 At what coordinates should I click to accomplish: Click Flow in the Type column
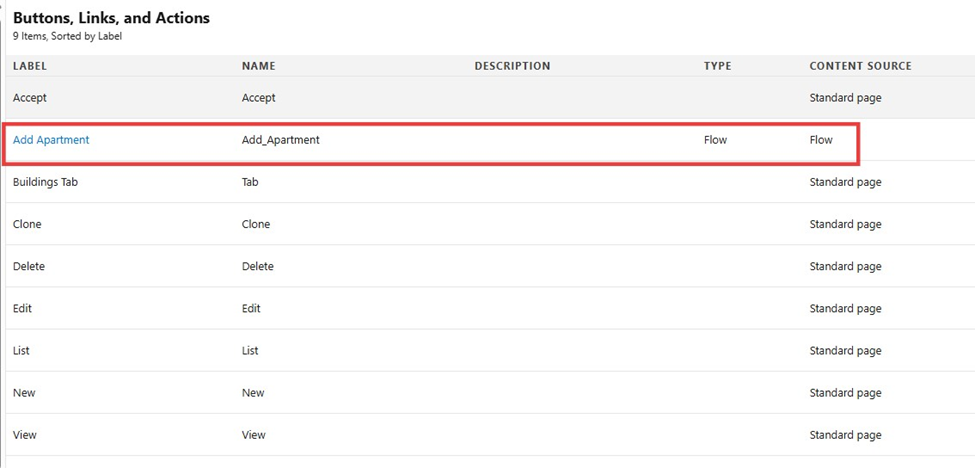pos(715,140)
